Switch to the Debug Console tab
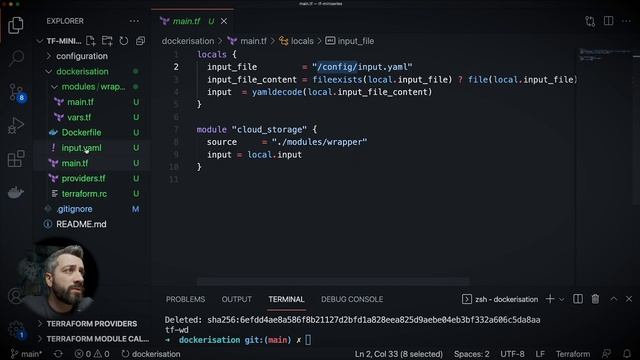 point(352,299)
